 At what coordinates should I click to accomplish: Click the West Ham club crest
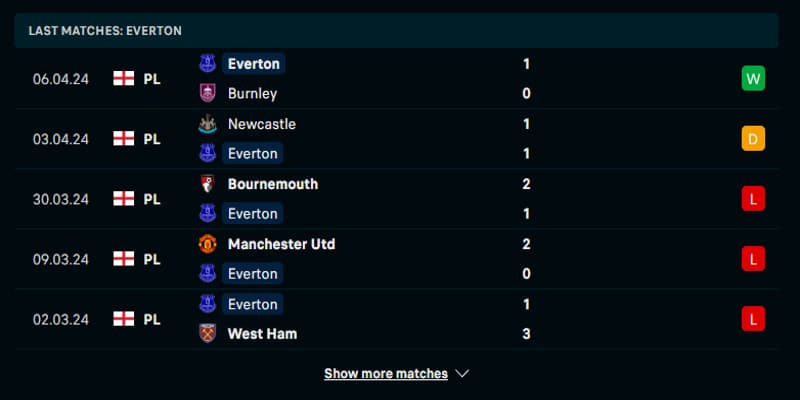(208, 333)
